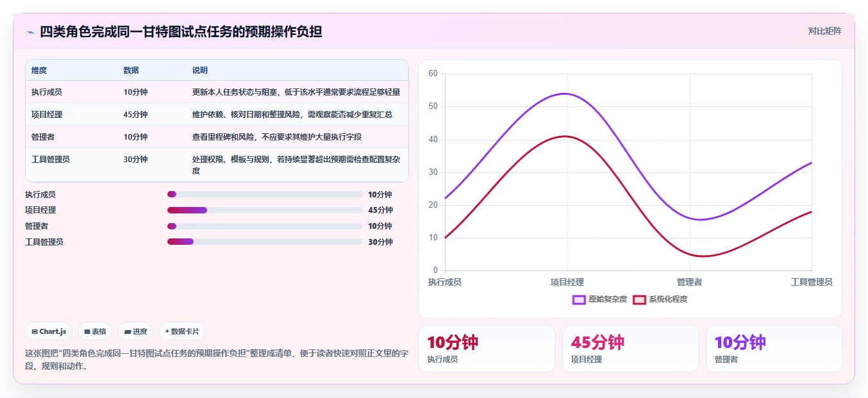Open the 执行成员 10分钟 data card
Image resolution: width=868 pixels, height=398 pixels.
tap(487, 349)
